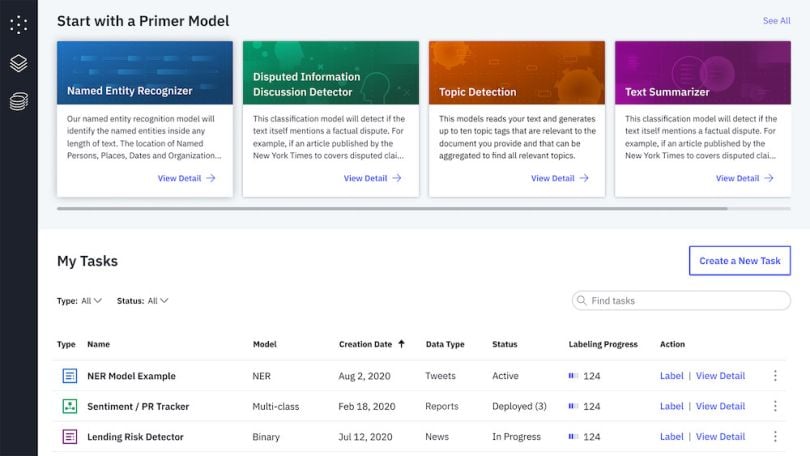
Task: Open more options for NER Model Example
Action: click(775, 375)
